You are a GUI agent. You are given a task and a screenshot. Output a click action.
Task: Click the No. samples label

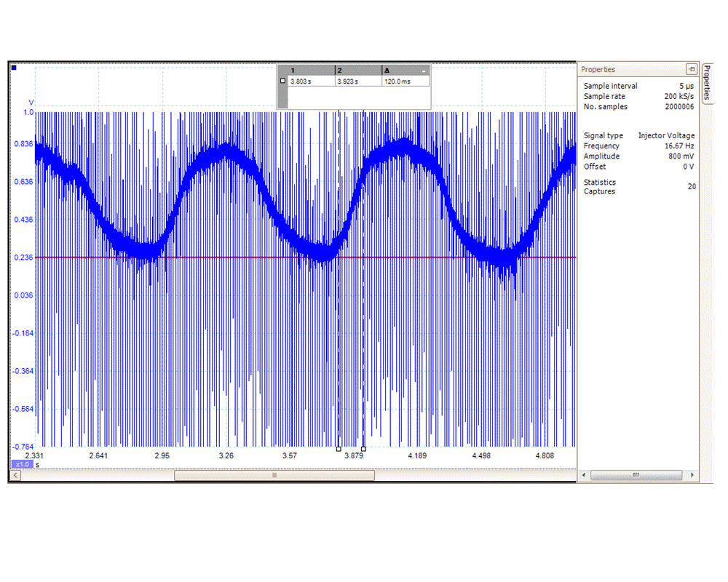pyautogui.click(x=606, y=107)
